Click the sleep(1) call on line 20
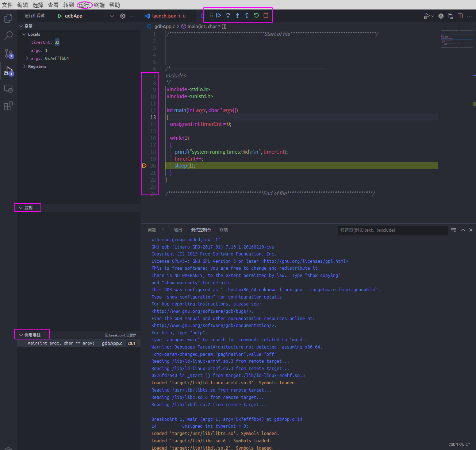This screenshot has height=450, width=476. [x=185, y=166]
